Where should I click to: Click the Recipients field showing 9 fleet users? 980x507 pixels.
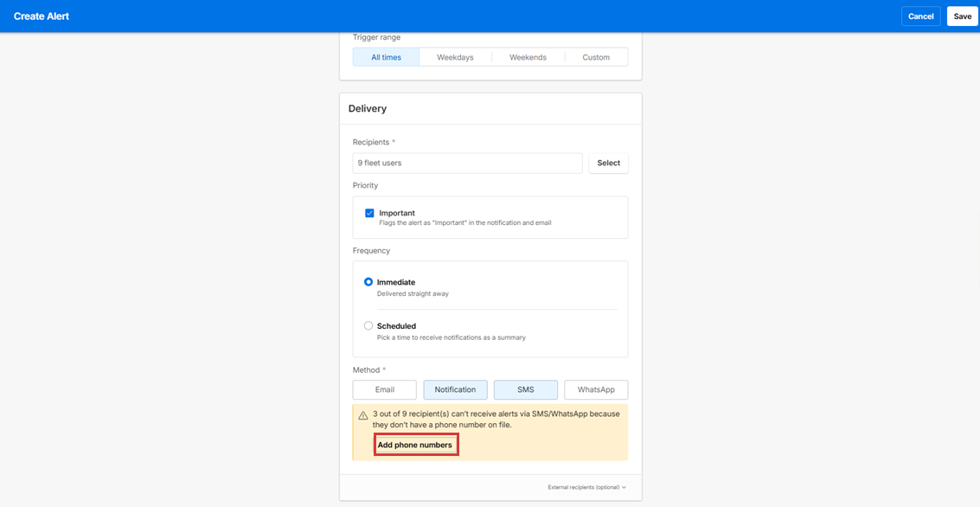click(x=467, y=163)
